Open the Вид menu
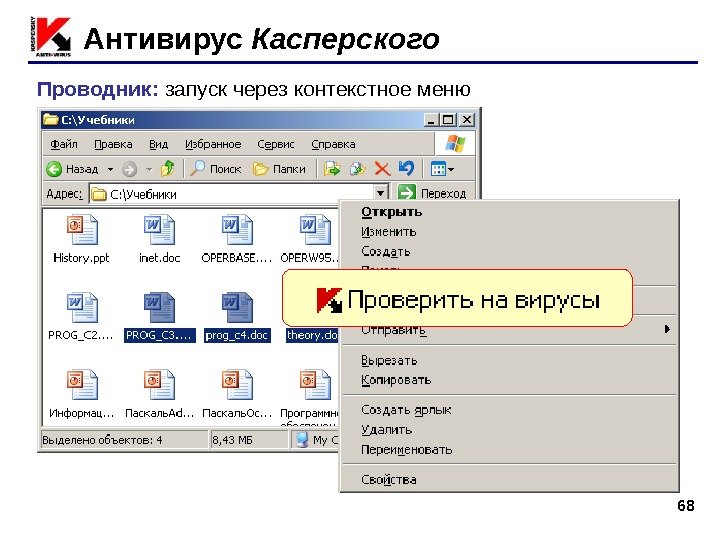Viewport: 720px width, 540px height. pyautogui.click(x=158, y=144)
